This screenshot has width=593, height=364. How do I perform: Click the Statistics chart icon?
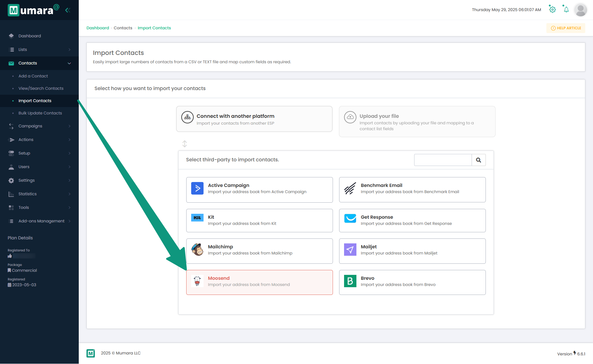[11, 194]
